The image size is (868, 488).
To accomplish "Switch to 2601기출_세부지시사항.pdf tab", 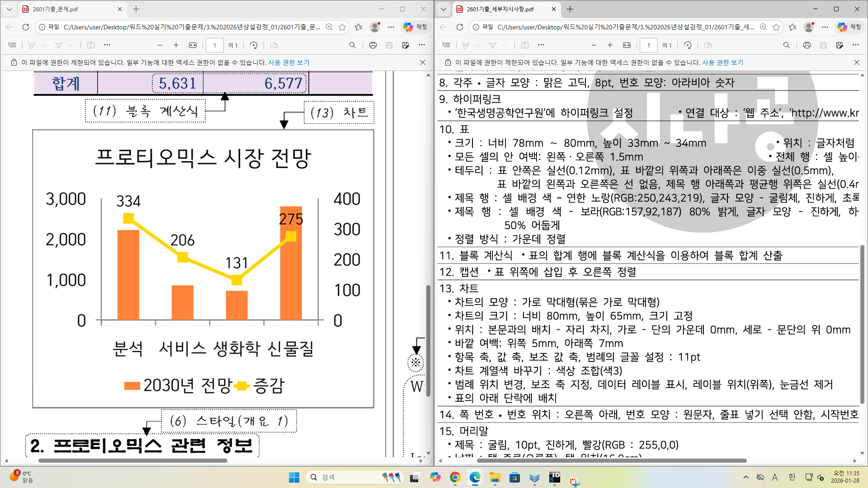I will [502, 9].
